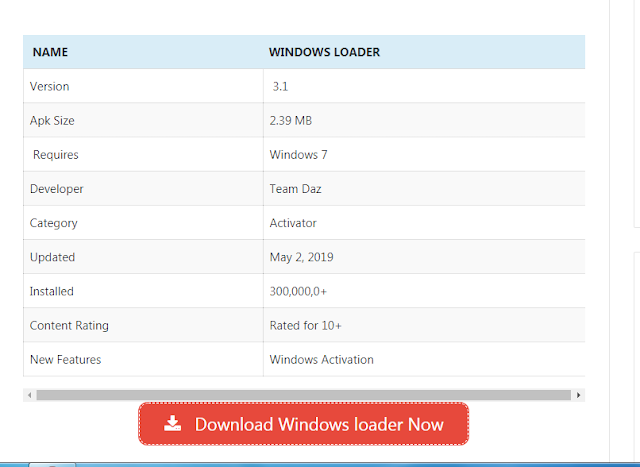Click the 300,000,0+ installs value
This screenshot has width=640, height=467.
coord(298,291)
